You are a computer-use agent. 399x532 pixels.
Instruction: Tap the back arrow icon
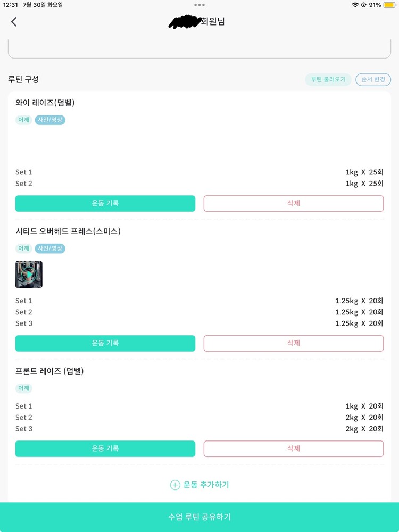tap(14, 22)
